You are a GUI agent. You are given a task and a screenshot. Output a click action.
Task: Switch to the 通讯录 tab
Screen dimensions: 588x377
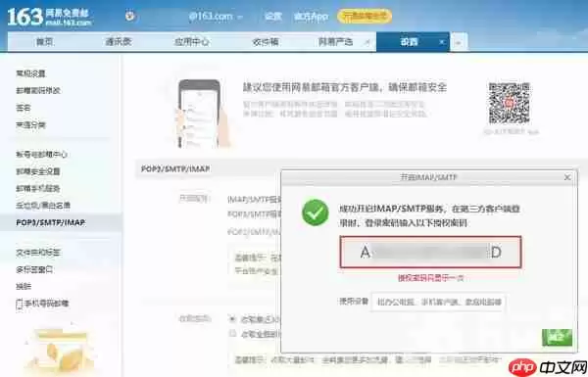(x=119, y=41)
